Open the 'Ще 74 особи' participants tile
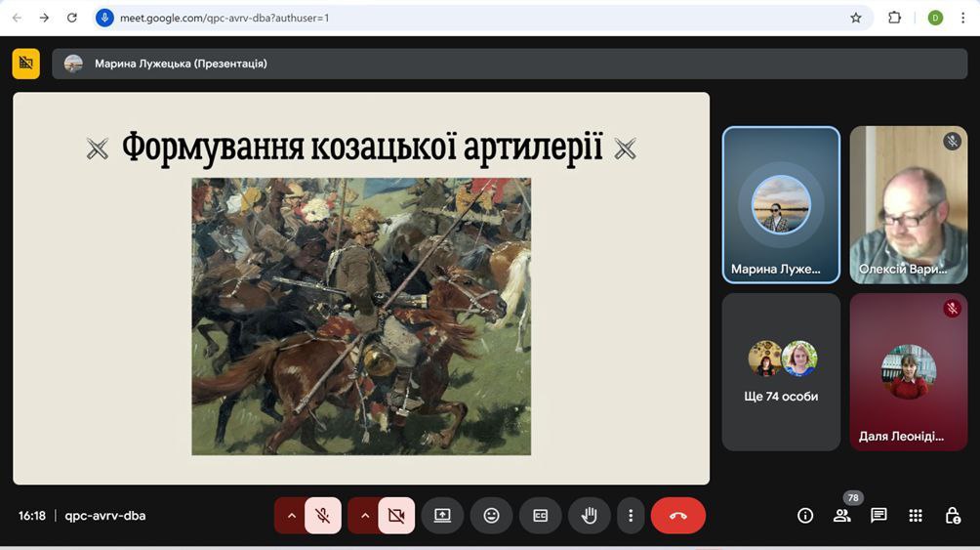The width and height of the screenshot is (980, 550). coord(781,372)
